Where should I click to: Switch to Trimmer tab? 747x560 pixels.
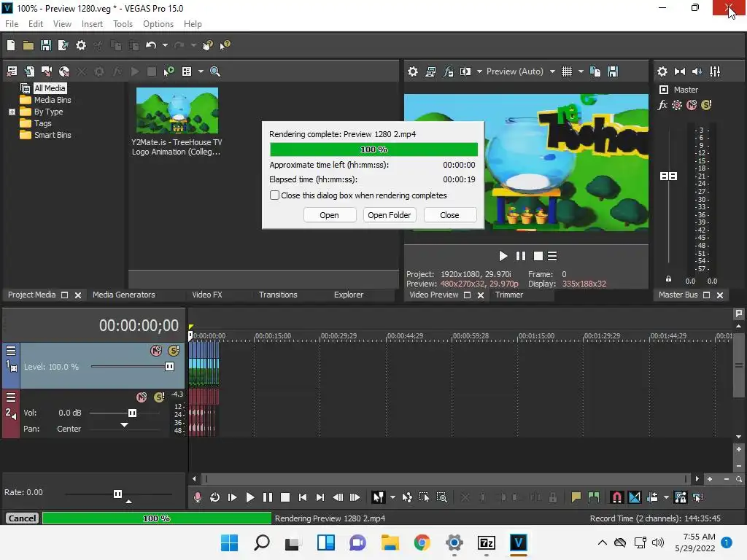[x=508, y=295]
